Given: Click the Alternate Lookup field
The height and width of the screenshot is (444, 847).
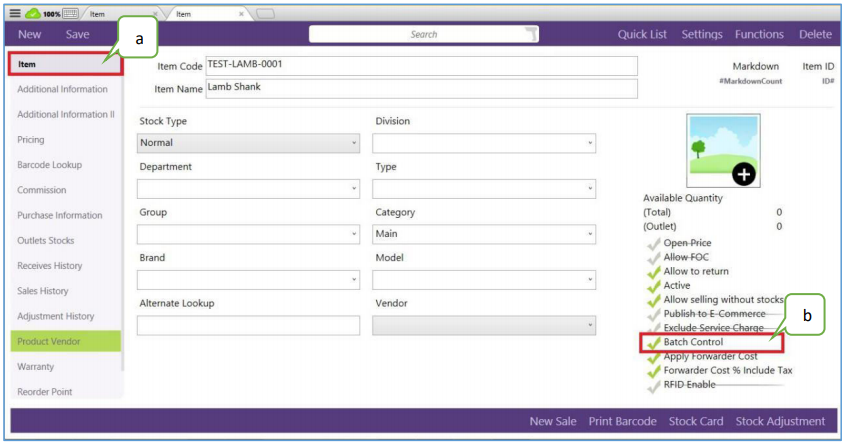Looking at the screenshot, I should 248,326.
